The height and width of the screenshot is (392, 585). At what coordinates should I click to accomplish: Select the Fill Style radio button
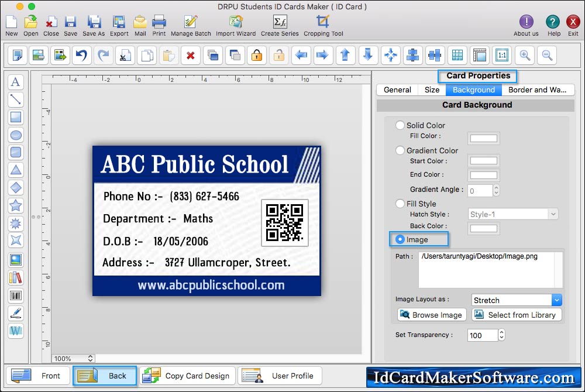[400, 204]
